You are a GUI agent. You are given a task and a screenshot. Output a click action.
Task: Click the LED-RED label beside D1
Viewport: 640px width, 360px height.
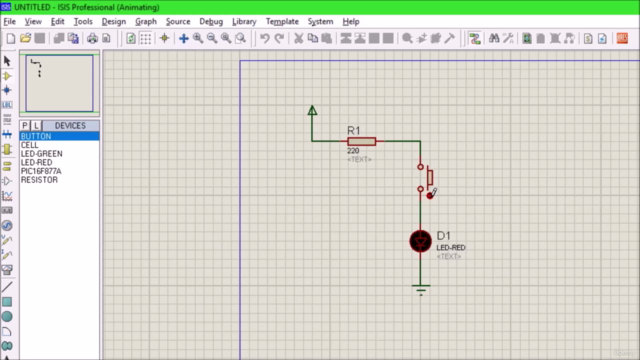[451, 247]
